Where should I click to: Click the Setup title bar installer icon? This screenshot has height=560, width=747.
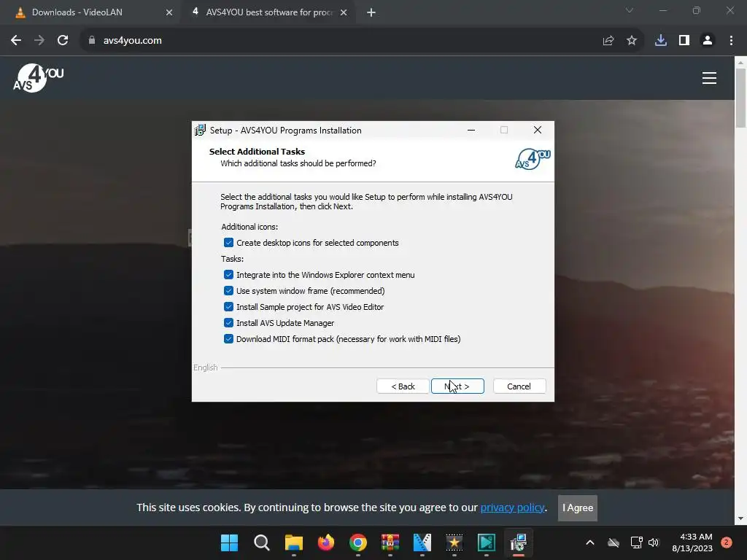[x=200, y=130]
